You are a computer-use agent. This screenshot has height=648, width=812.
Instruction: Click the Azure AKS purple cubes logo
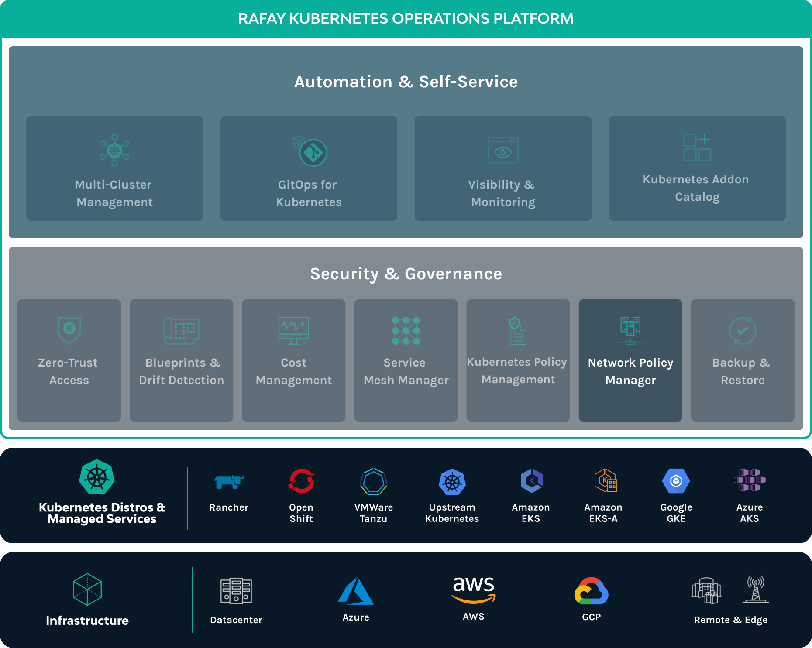[750, 480]
